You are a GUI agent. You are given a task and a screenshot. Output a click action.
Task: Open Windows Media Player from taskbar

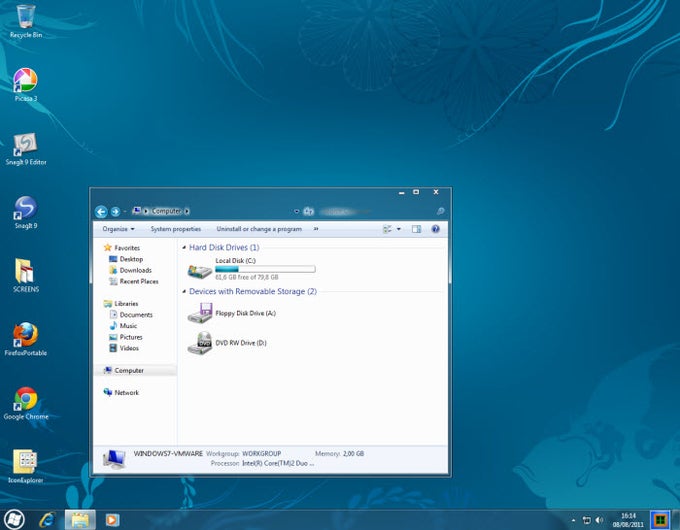click(x=112, y=520)
